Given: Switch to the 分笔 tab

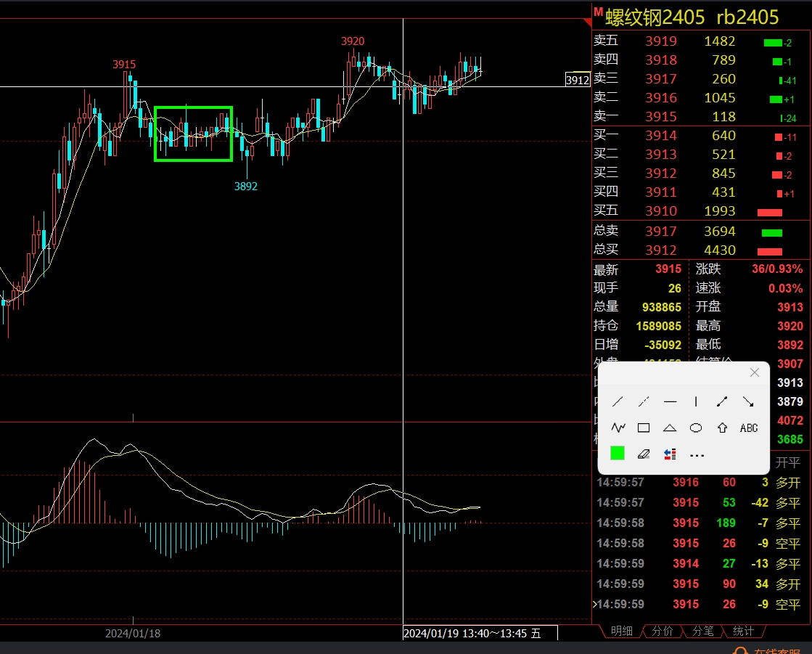Looking at the screenshot, I should click(x=702, y=631).
